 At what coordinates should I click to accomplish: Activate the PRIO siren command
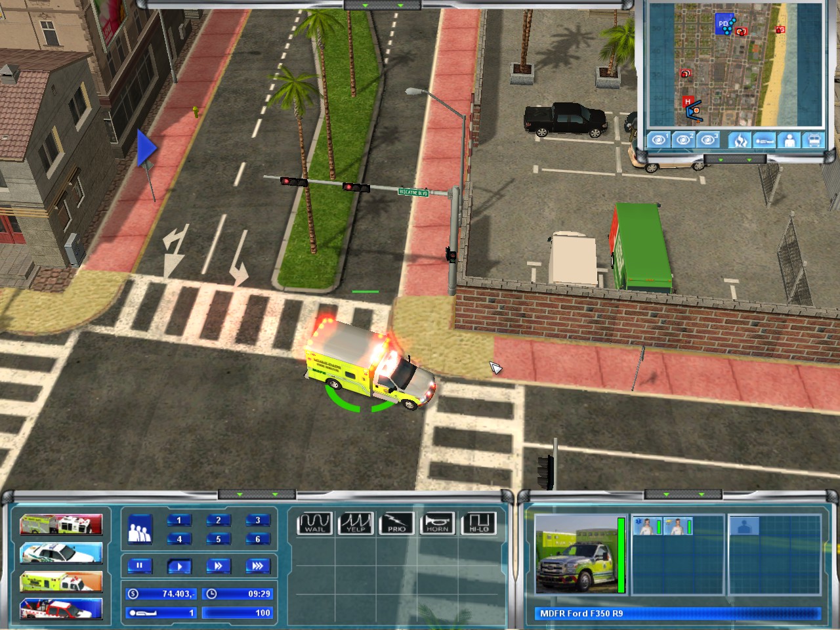tap(396, 523)
